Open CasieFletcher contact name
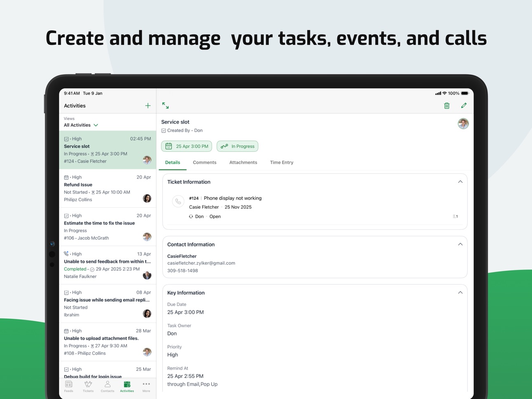532x399 pixels. [182, 256]
